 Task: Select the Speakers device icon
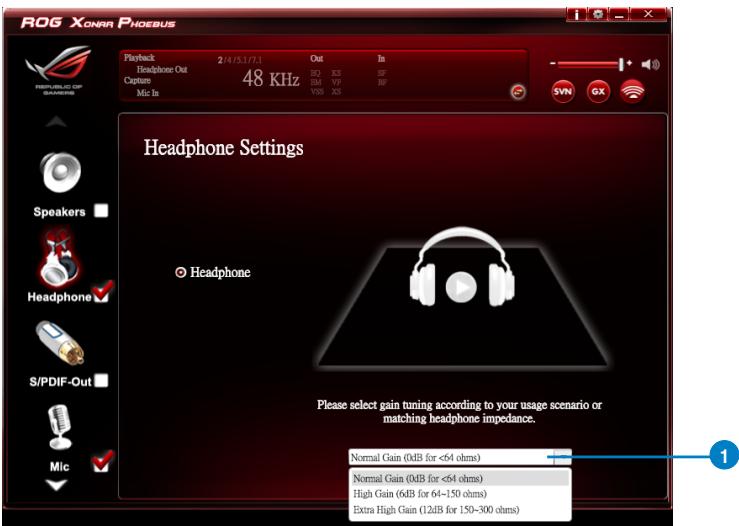(x=60, y=173)
